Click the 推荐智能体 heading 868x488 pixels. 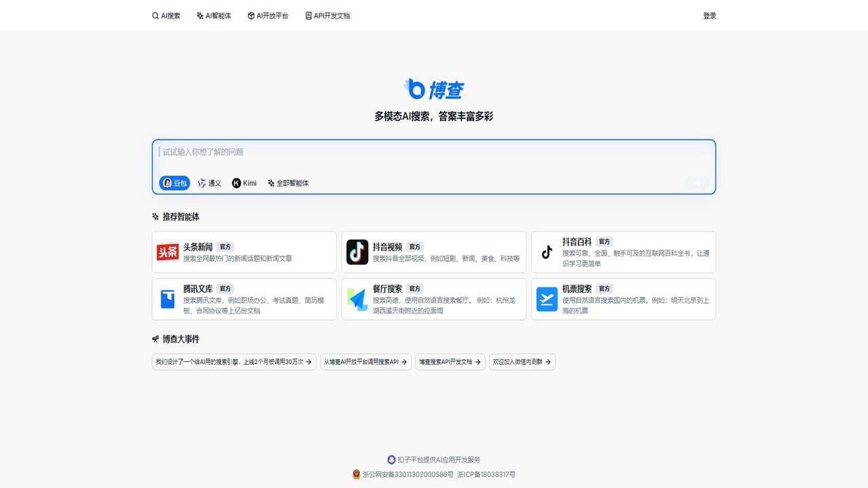(181, 217)
